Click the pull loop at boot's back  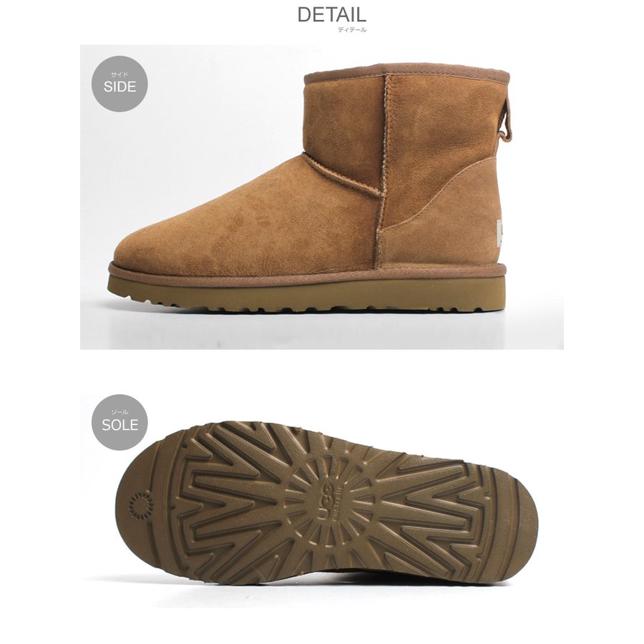507,123
